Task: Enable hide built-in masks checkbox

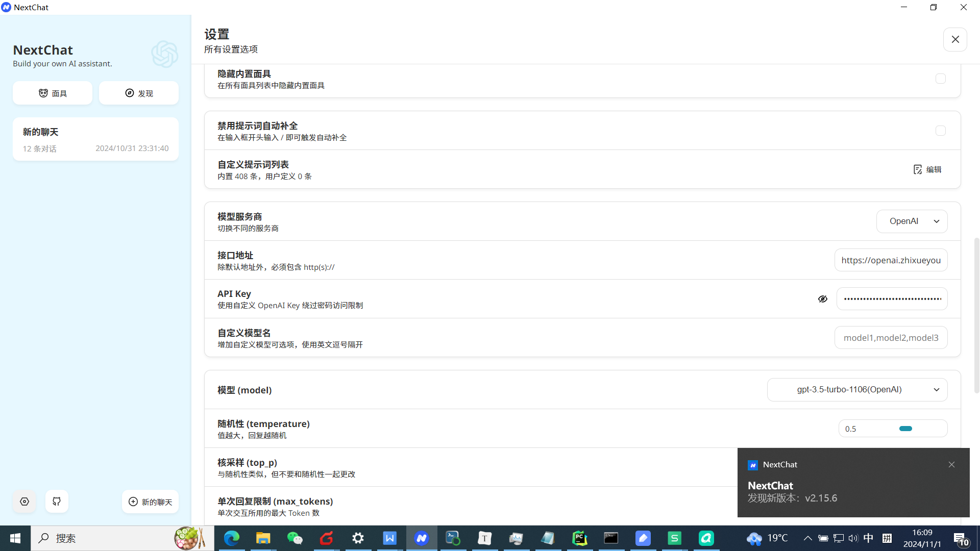Action: (940, 79)
